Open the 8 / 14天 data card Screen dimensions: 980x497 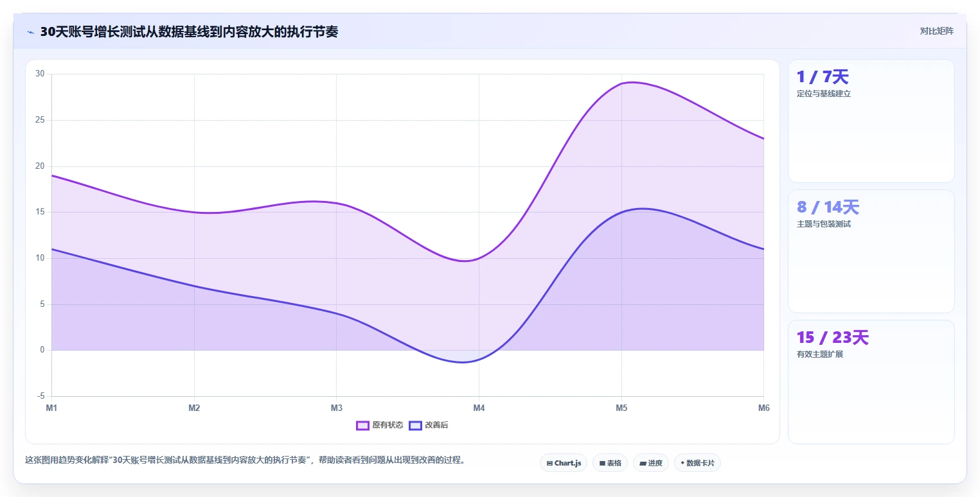(x=871, y=251)
